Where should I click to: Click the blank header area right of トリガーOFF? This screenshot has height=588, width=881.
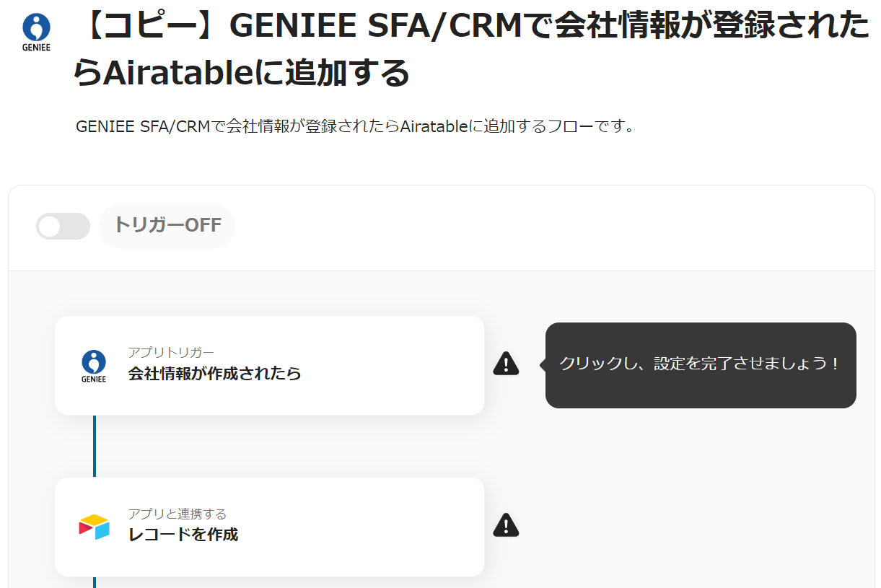click(x=548, y=227)
